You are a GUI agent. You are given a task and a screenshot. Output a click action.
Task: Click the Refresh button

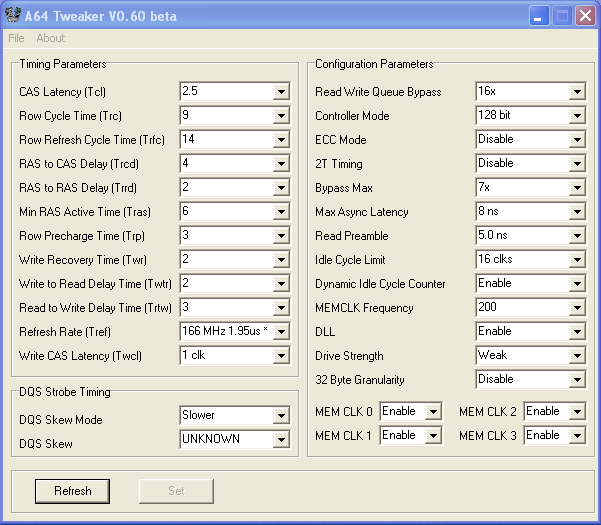tap(72, 491)
